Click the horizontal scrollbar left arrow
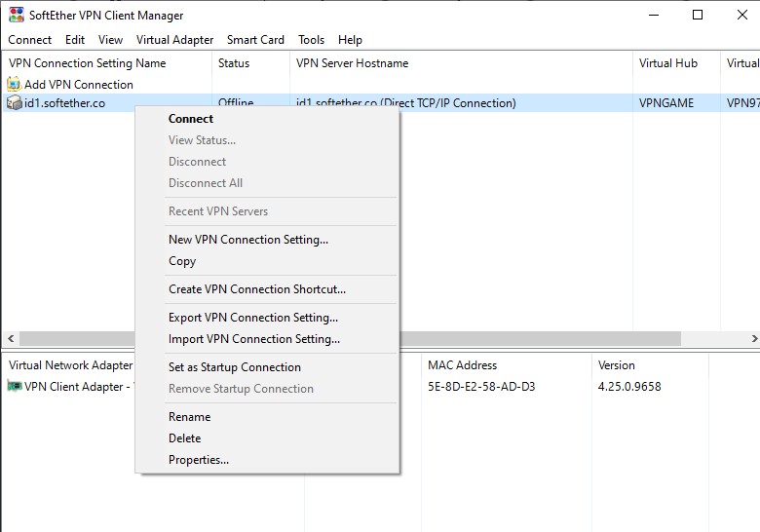Screen dimensions: 760x532 pyautogui.click(x=11, y=338)
